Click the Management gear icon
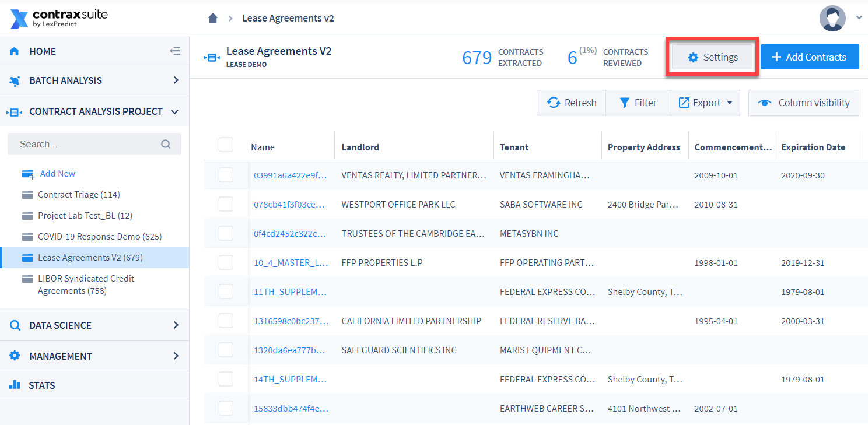Viewport: 868px width, 425px height. point(15,356)
